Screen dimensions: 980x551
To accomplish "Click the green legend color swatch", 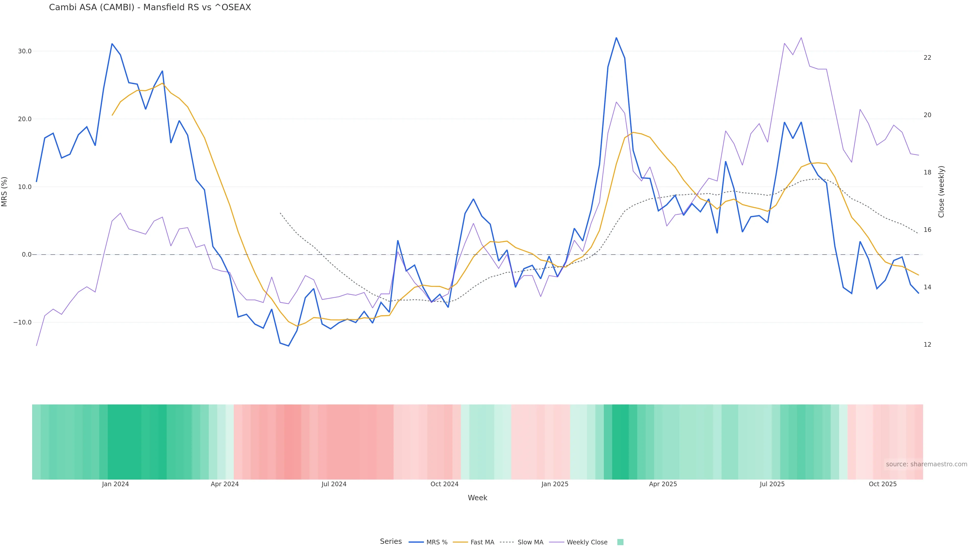I will (620, 542).
